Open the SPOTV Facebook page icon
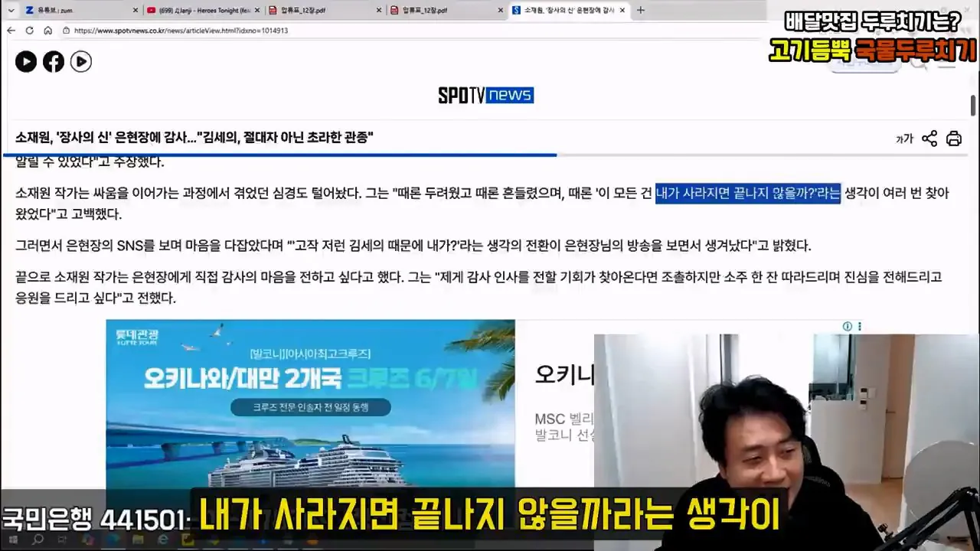Screen dimensions: 980x551 tap(54, 62)
